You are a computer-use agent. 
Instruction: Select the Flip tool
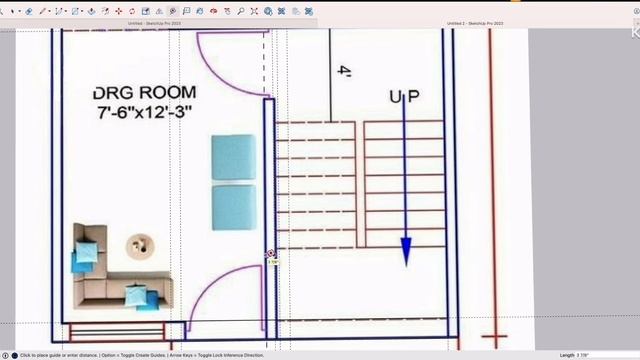point(159,11)
